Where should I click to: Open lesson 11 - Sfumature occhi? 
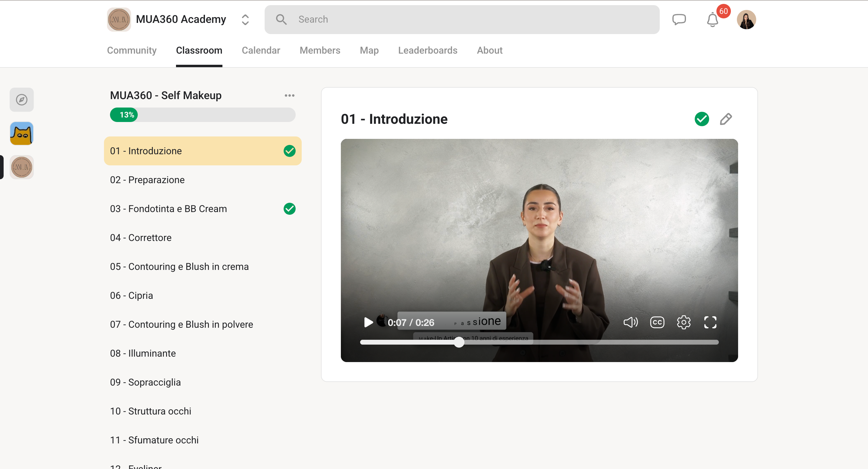click(x=203, y=440)
